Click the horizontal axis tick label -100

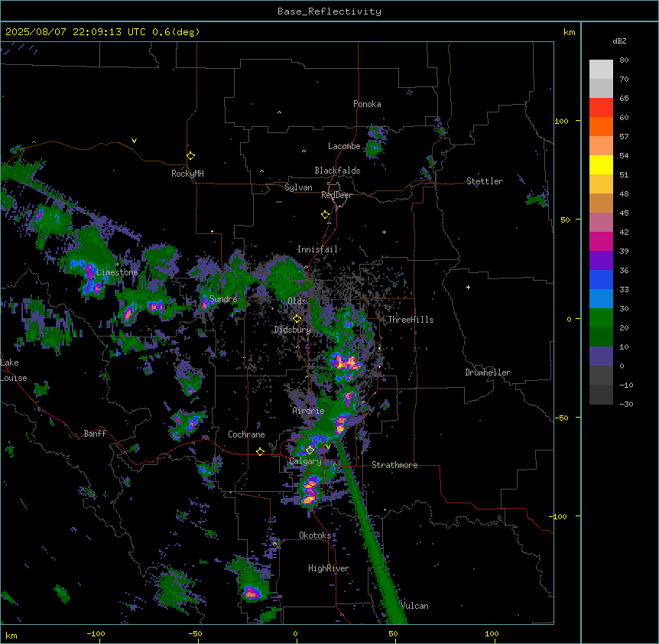pos(96,633)
